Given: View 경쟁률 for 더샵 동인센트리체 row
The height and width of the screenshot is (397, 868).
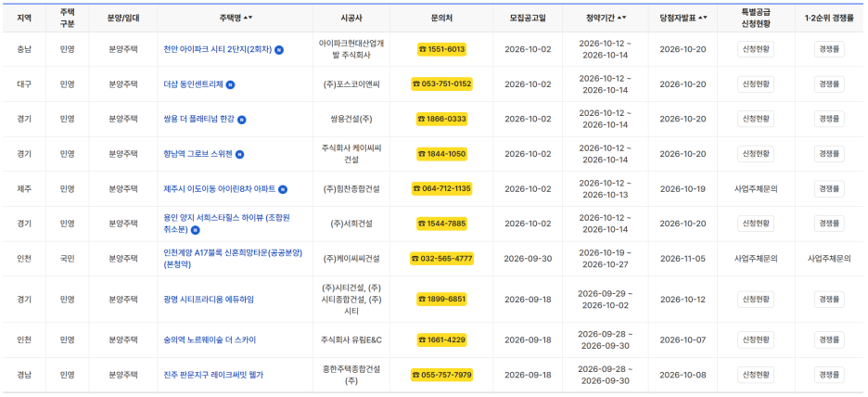Looking at the screenshot, I should click(x=829, y=84).
